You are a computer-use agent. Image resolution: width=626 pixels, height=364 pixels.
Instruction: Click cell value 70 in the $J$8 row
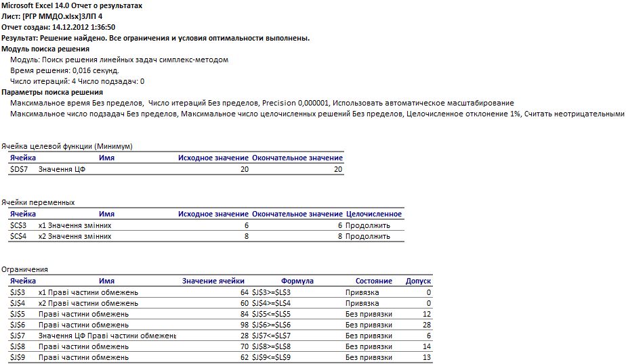[x=245, y=346]
